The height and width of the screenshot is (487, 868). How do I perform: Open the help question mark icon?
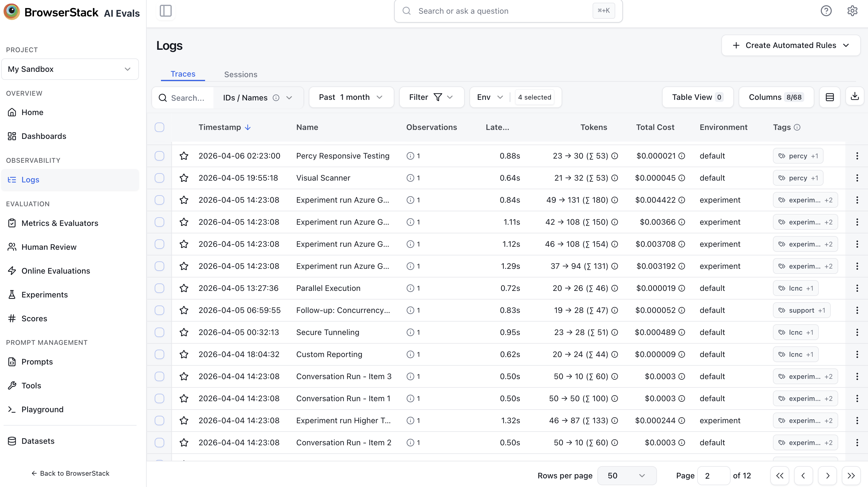point(826,11)
